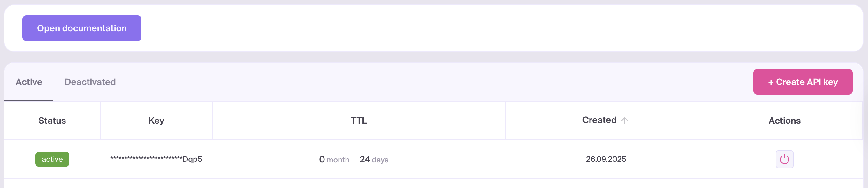
Task: Select the Active tab
Action: (x=29, y=82)
